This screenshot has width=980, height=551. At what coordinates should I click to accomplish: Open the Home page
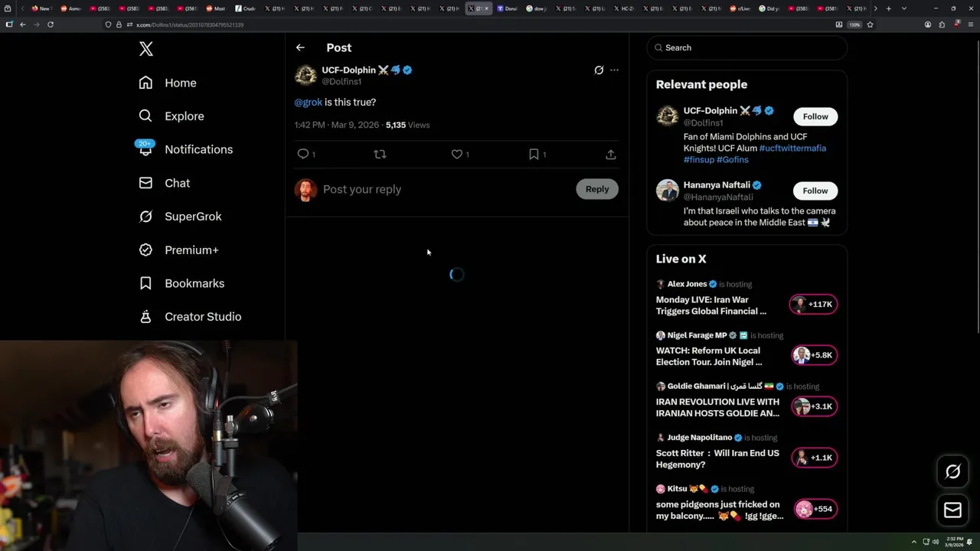[168, 83]
